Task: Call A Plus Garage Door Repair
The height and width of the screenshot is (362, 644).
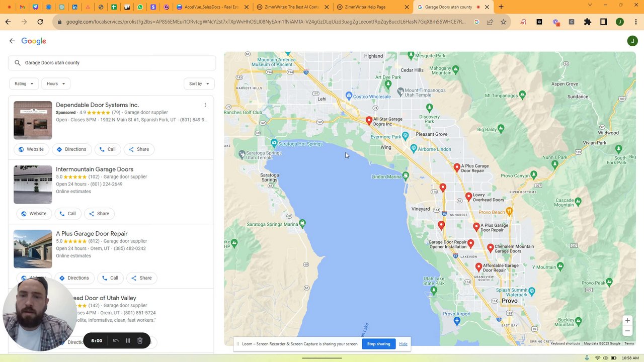Action: click(x=110, y=278)
